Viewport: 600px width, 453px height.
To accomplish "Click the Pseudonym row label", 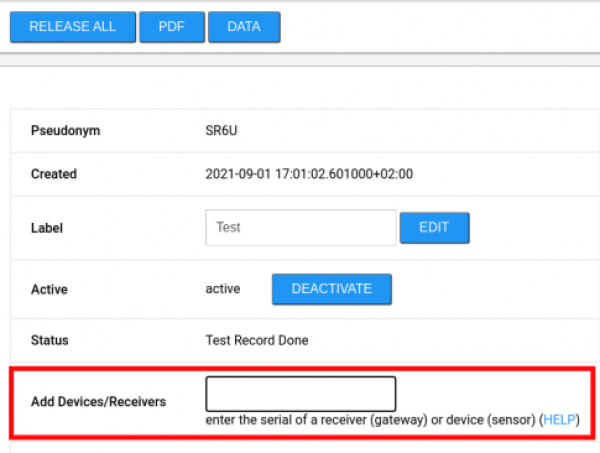I will [x=66, y=131].
